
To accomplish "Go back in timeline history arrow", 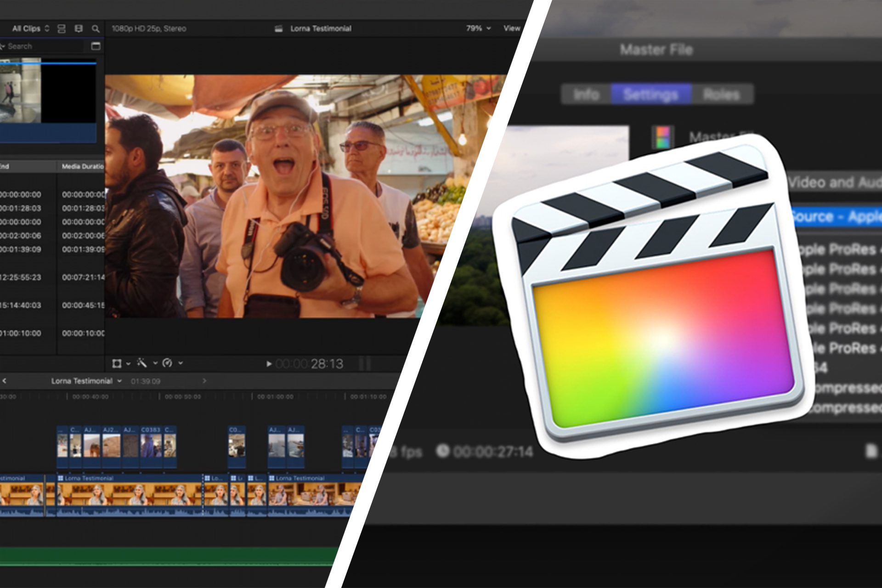I will coord(5,381).
